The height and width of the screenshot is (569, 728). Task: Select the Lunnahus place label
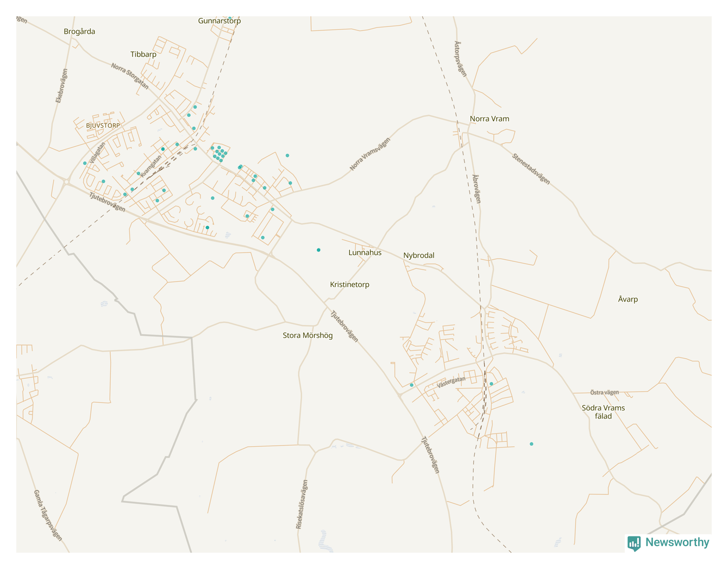(365, 253)
